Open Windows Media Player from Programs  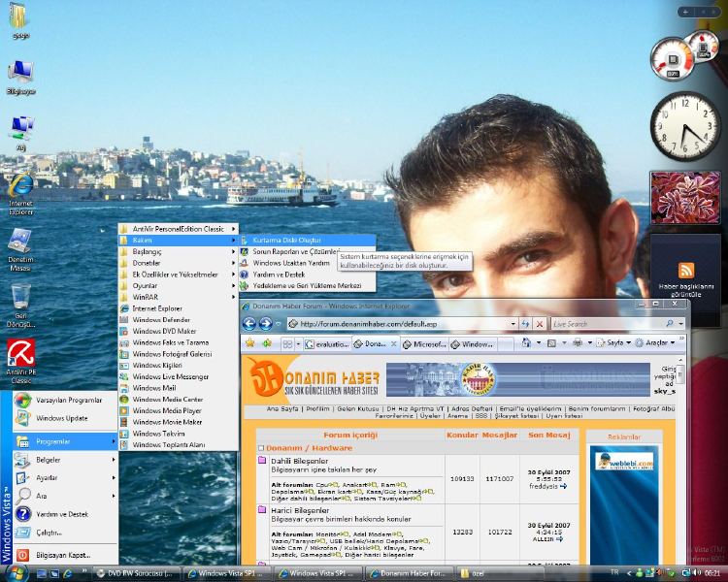(179, 410)
